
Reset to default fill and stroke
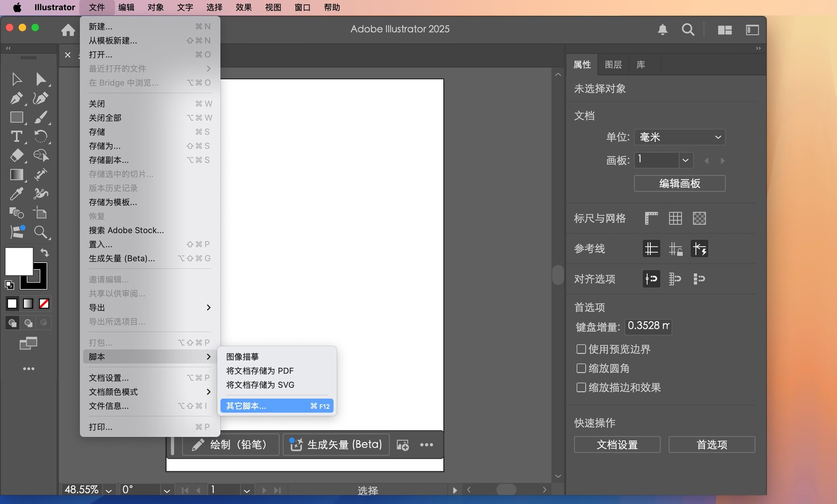pyautogui.click(x=9, y=285)
